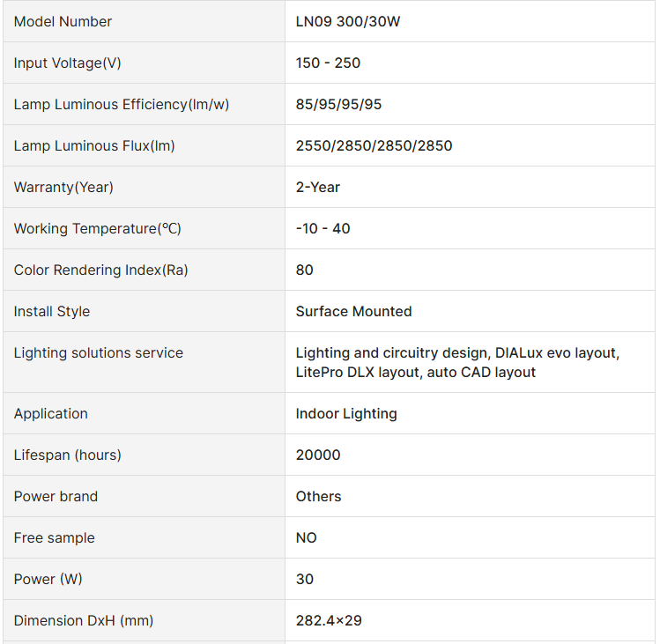Click the Lamp Luminous Efficiency label
Screen dimensions: 660x644
pyautogui.click(x=122, y=104)
